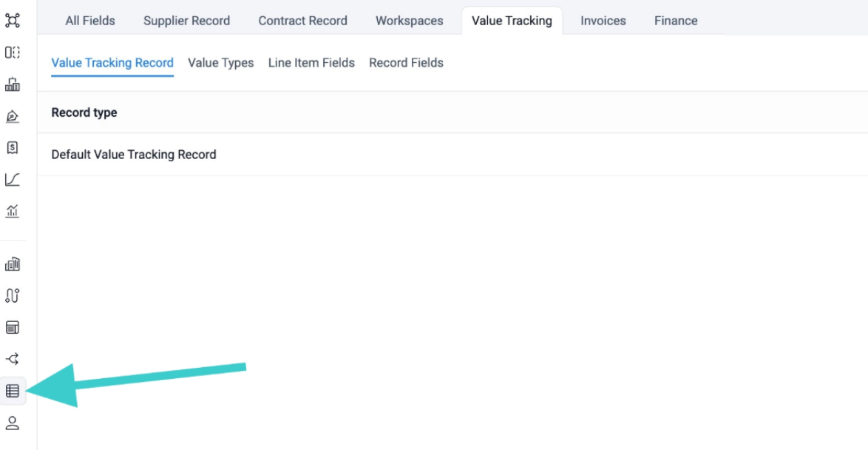Open the Supplier Record tab
868x450 pixels.
tap(186, 21)
